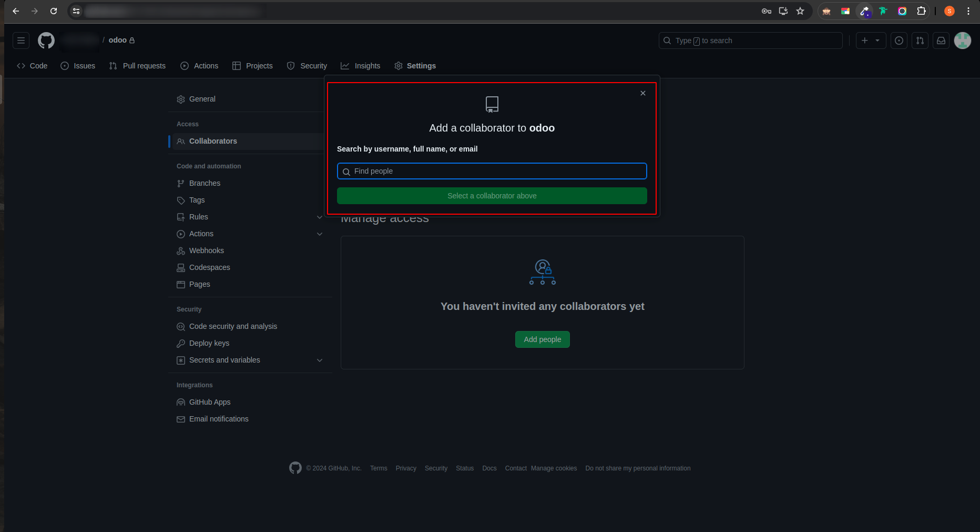Click the install app icon in address bar

783,11
